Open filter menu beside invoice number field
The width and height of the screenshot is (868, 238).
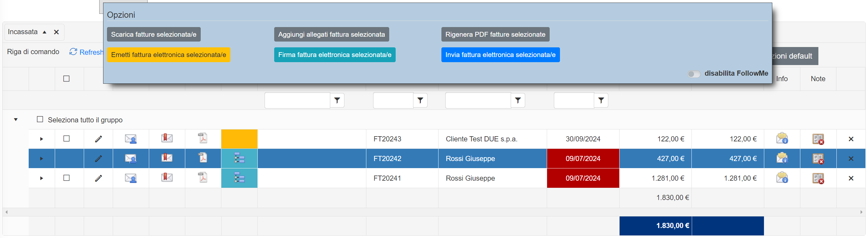click(420, 100)
